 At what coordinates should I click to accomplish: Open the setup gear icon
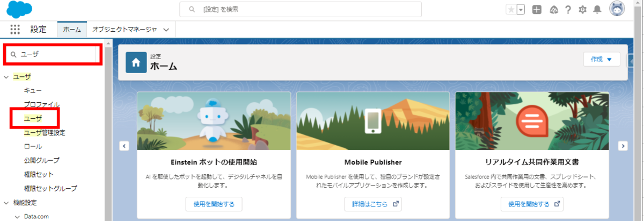pos(582,10)
